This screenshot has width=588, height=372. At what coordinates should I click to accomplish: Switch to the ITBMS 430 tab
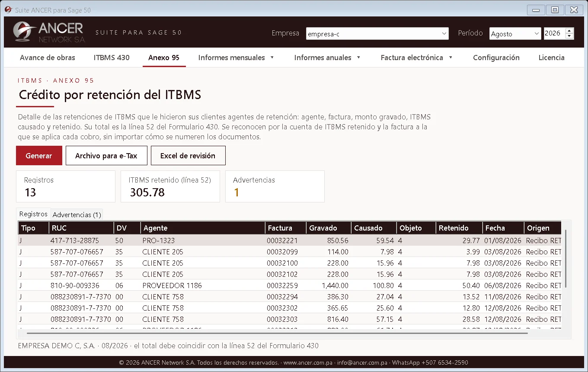(x=112, y=58)
